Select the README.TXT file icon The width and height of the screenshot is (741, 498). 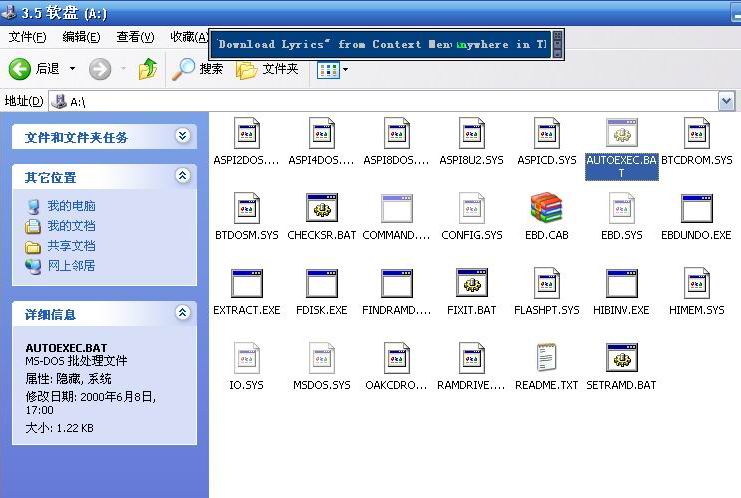pyautogui.click(x=546, y=358)
